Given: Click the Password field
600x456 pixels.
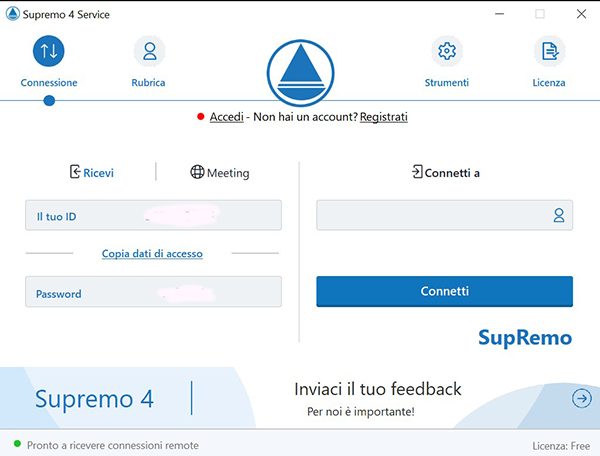Looking at the screenshot, I should point(153,292).
